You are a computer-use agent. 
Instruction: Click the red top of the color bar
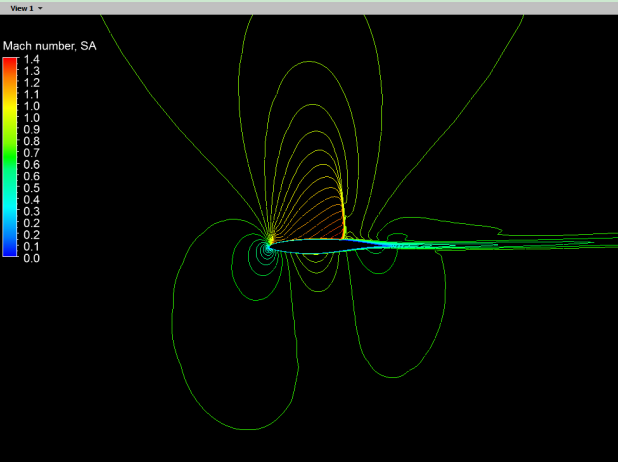[10, 62]
